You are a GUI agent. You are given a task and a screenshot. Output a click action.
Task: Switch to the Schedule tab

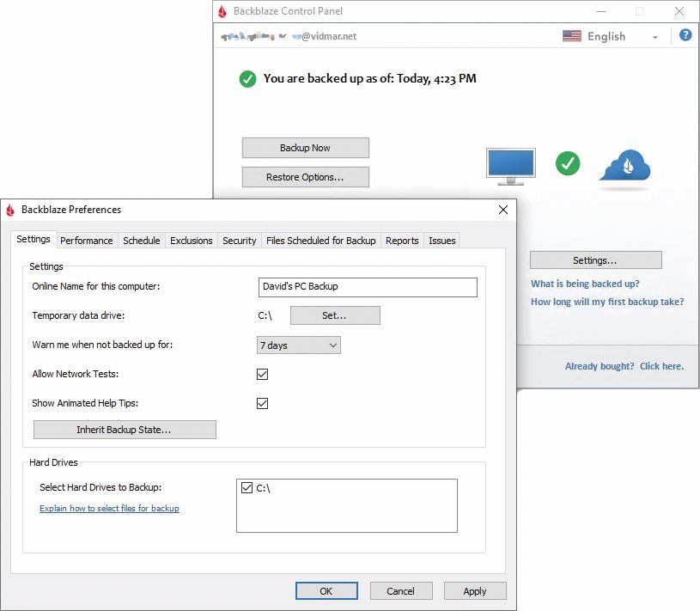pos(142,241)
